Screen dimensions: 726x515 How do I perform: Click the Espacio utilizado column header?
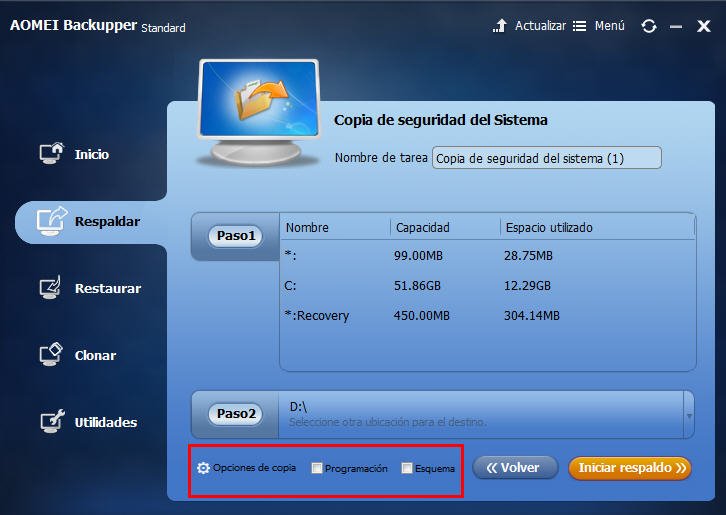pyautogui.click(x=549, y=227)
